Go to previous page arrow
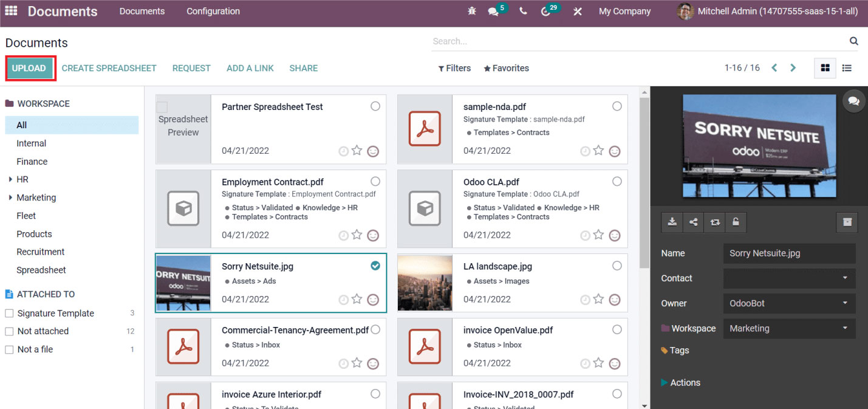This screenshot has height=409, width=868. pos(774,68)
